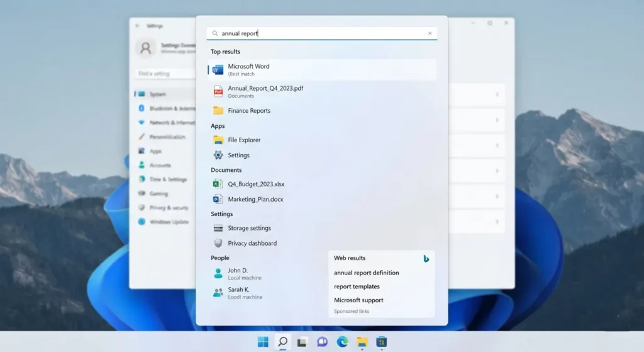This screenshot has width=644, height=352.
Task: Launch File Explorer from Apps results
Action: (x=244, y=140)
